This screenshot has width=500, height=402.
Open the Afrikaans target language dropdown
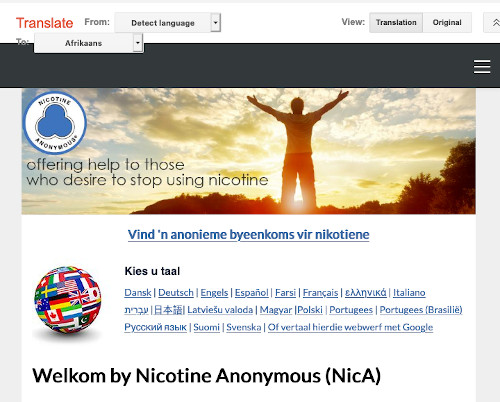point(89,43)
